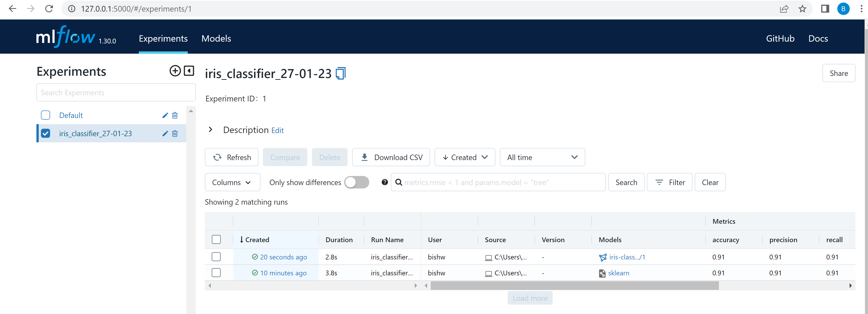The image size is (868, 314).
Task: Expand the Description section
Action: tap(211, 130)
